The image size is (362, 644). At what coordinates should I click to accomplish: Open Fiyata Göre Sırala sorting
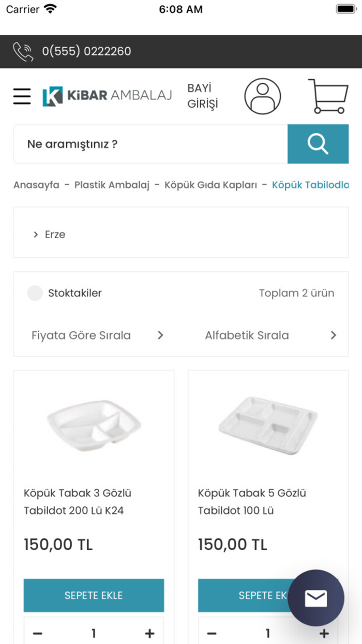[96, 335]
